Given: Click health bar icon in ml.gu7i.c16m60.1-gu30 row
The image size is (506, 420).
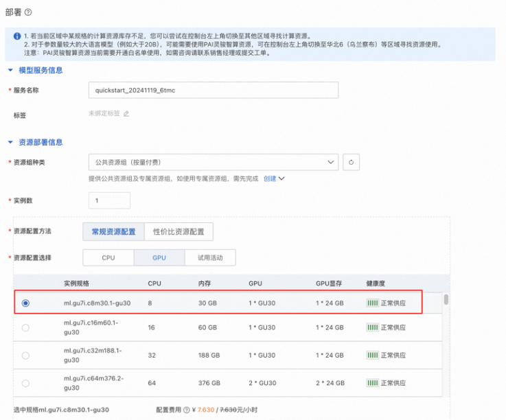Looking at the screenshot, I should click(372, 327).
